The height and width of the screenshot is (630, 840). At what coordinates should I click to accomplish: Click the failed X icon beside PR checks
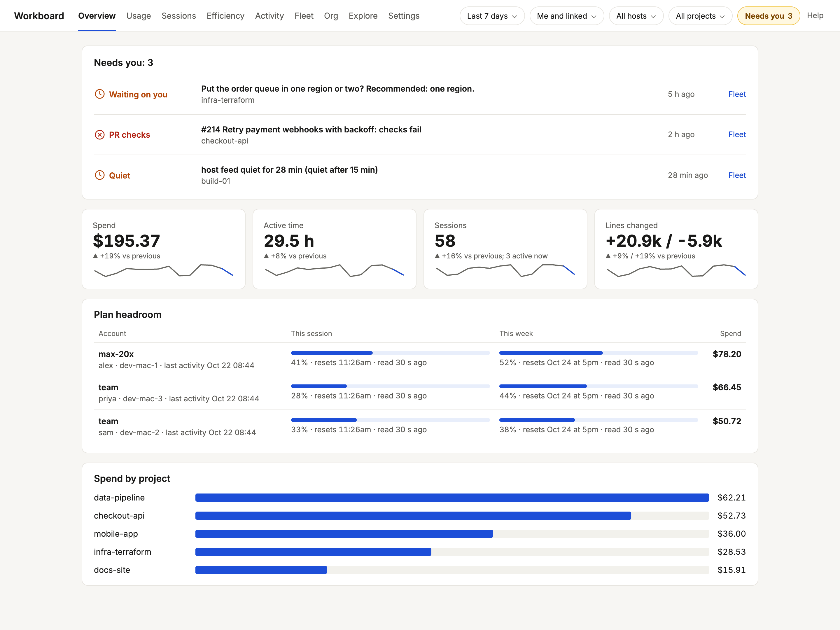point(99,135)
